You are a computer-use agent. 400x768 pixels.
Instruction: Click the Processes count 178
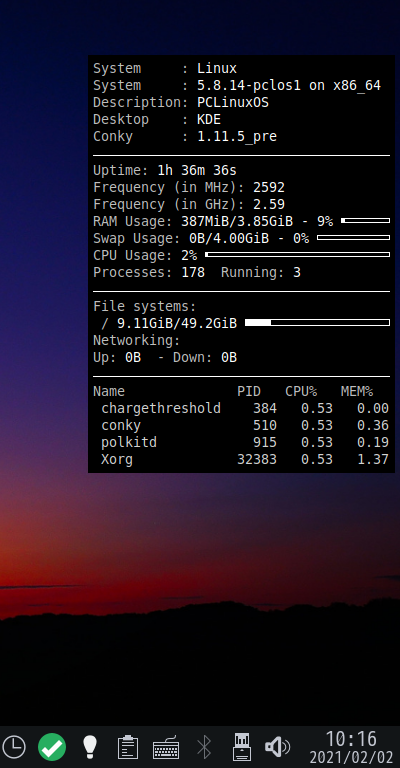pyautogui.click(x=193, y=272)
